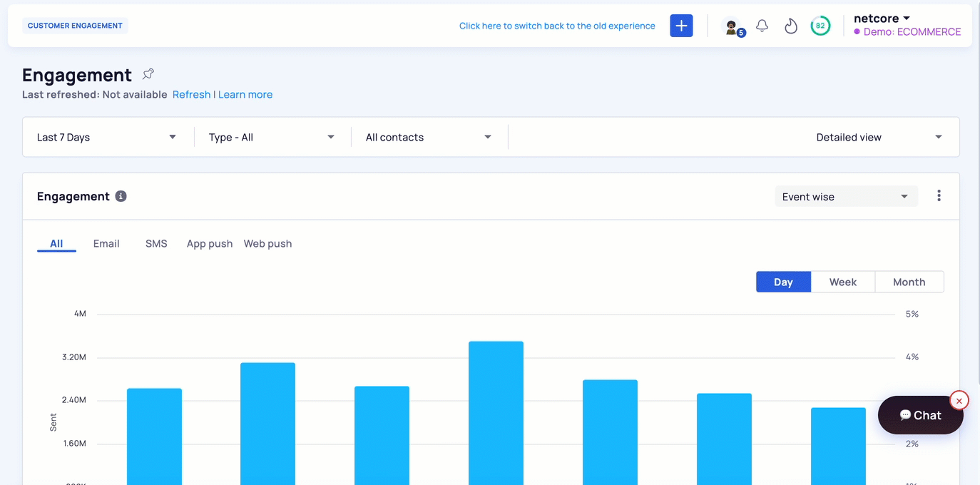Screen dimensions: 980x485
Task: Open the Detailed view dropdown
Action: [879, 137]
